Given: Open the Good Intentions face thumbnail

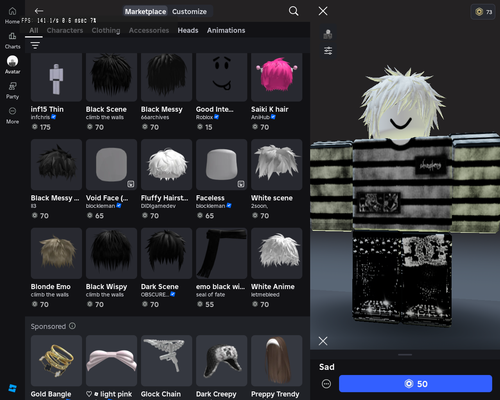Looking at the screenshot, I should click(x=221, y=77).
